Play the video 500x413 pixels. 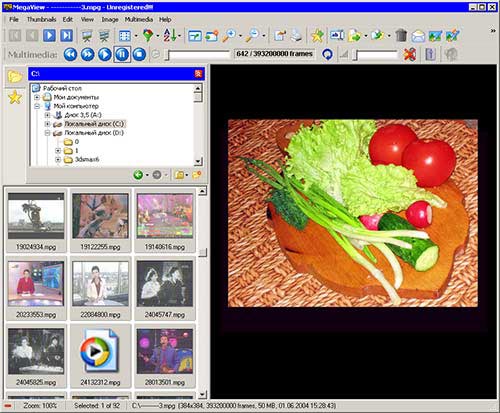[x=105, y=54]
